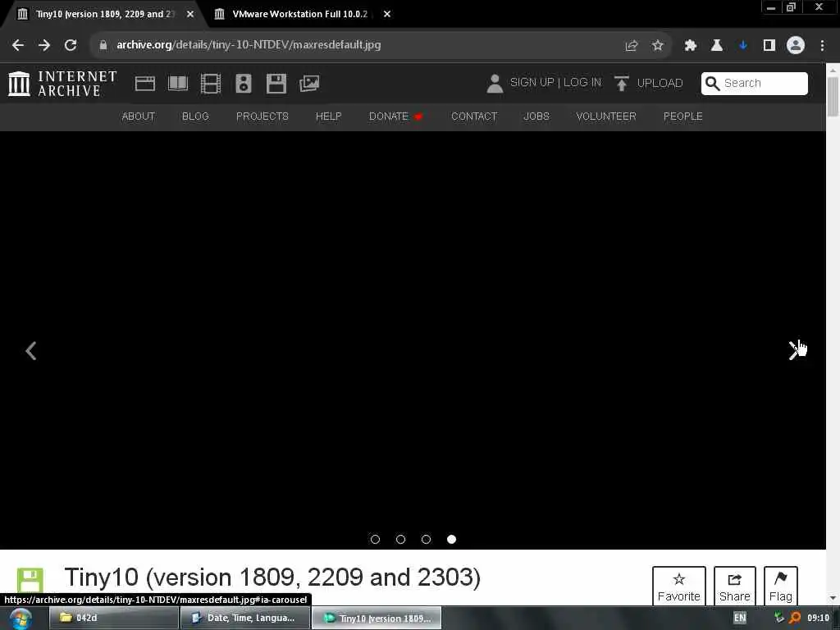Open the PEOPLE menu item
This screenshot has height=630, width=840.
click(683, 116)
